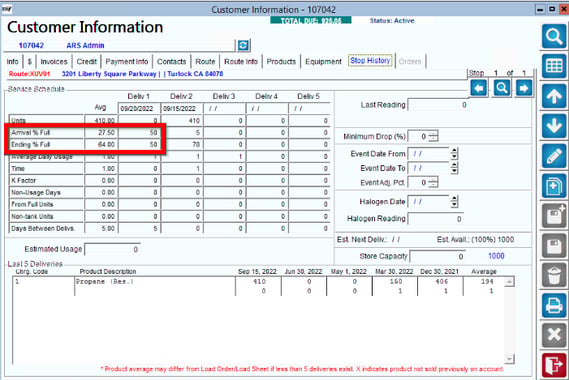Open the Equipment tab
The width and height of the screenshot is (569, 380).
click(x=323, y=61)
